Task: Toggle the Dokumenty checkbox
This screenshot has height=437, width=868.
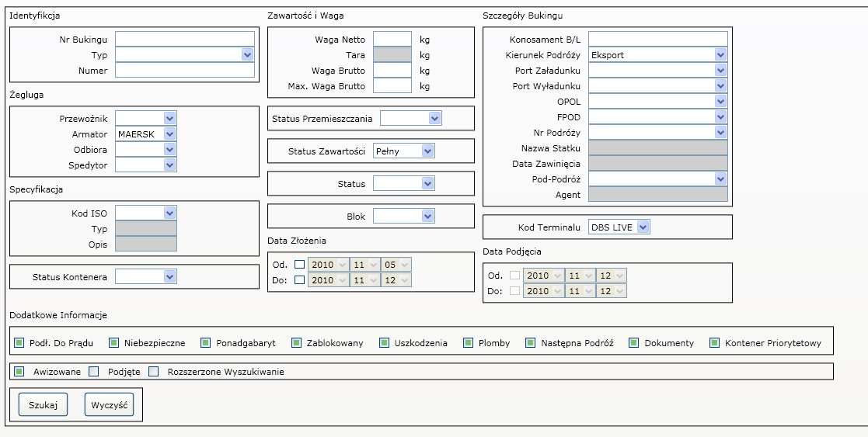Action: [x=634, y=343]
